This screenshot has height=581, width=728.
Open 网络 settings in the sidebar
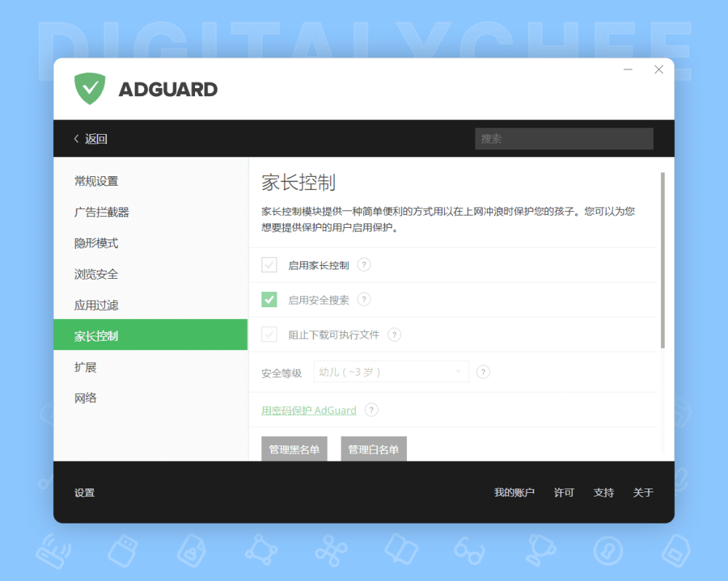151,398
